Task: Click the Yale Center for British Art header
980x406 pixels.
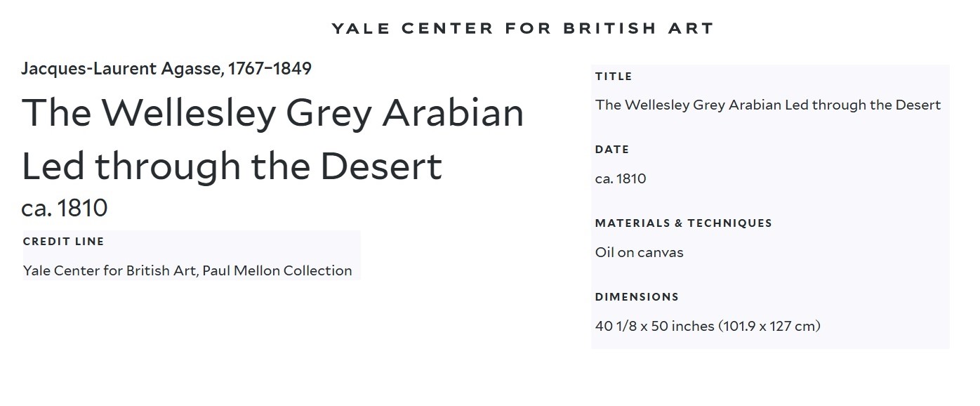Action: (522, 29)
